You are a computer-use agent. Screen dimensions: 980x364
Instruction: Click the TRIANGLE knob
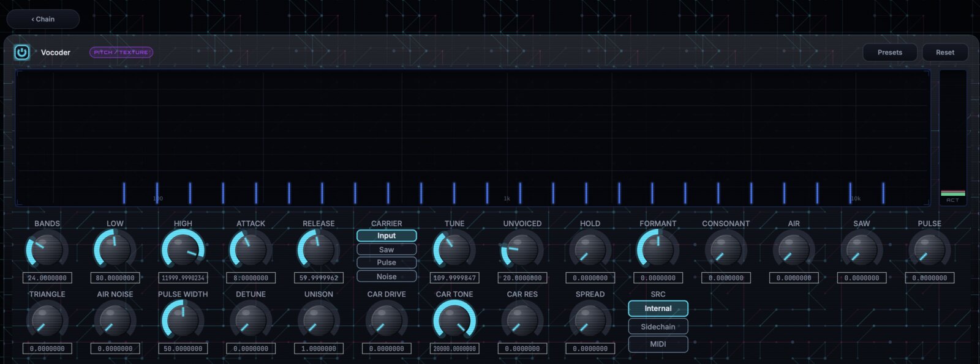47,321
